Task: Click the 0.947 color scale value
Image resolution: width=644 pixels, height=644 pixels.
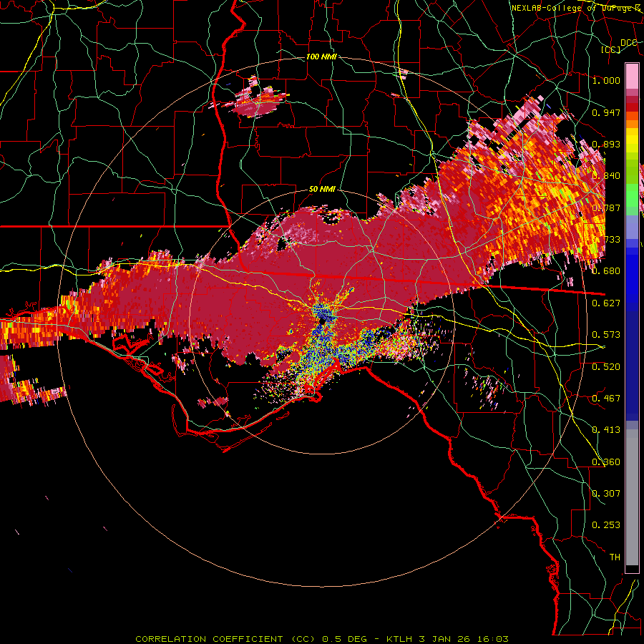Action: tap(606, 112)
